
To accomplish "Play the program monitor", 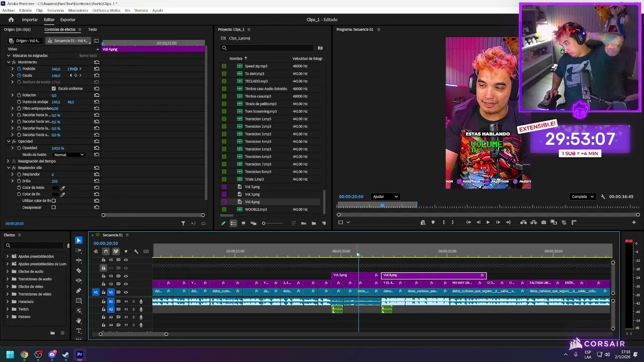I will (x=488, y=222).
